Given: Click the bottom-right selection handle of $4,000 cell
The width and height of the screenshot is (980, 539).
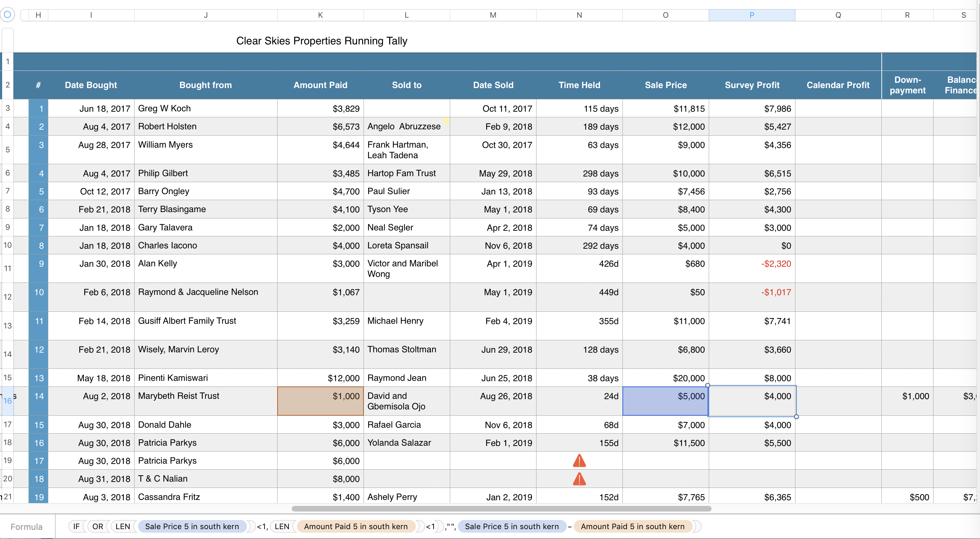Looking at the screenshot, I should (796, 416).
